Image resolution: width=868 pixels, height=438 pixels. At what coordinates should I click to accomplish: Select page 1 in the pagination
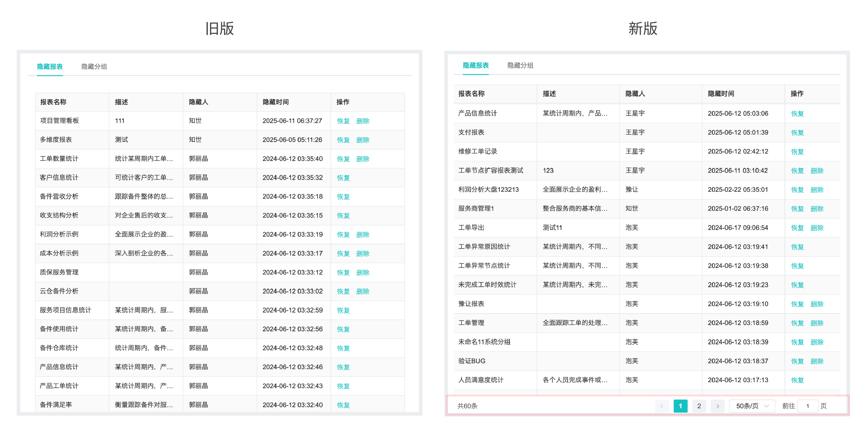click(680, 406)
